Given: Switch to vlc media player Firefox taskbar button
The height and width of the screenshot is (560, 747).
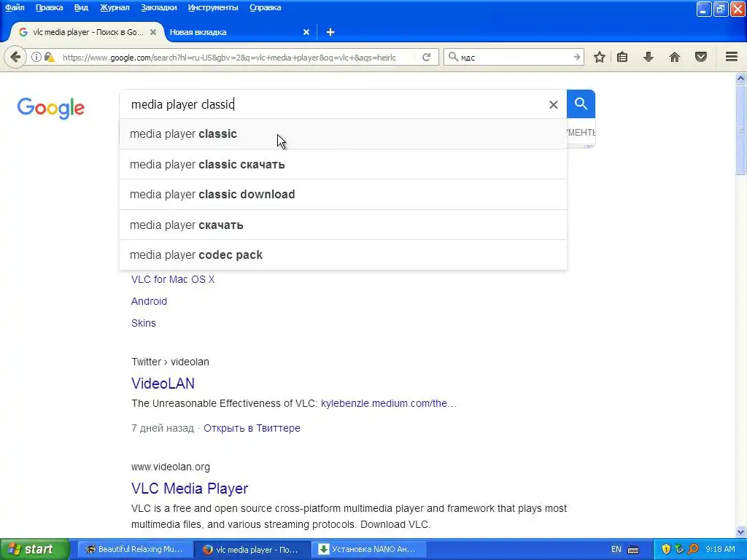Looking at the screenshot, I should 252,550.
